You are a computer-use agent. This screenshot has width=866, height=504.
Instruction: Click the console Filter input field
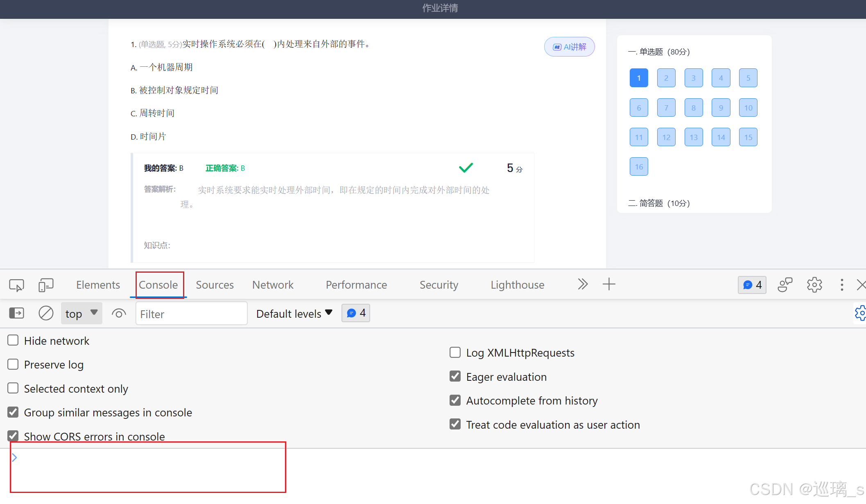point(191,314)
